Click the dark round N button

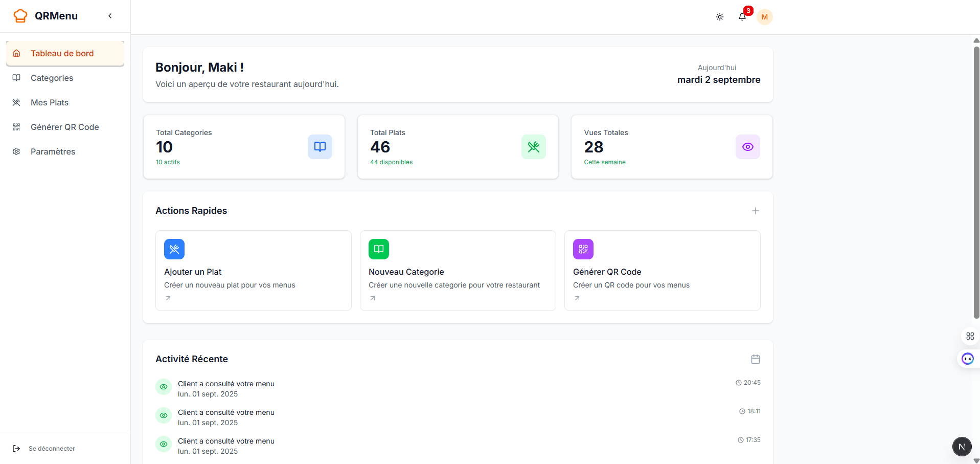[962, 447]
